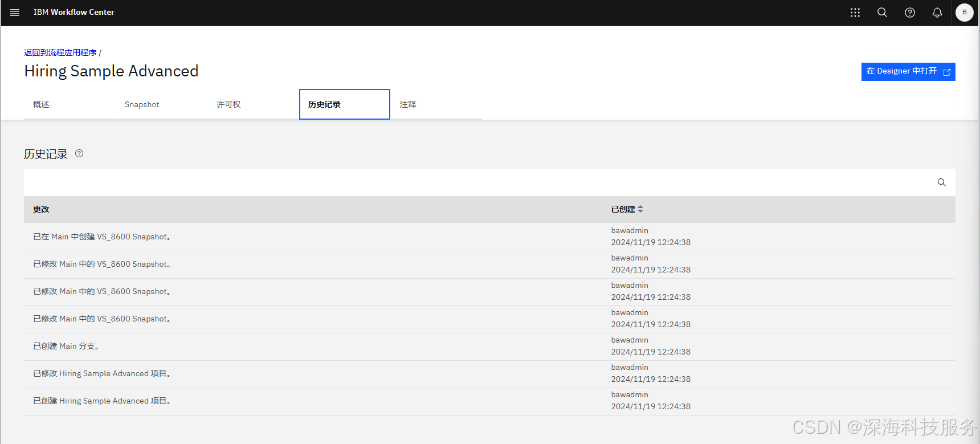The width and height of the screenshot is (980, 444).
Task: Click the 历史记录 section heading
Action: point(46,154)
